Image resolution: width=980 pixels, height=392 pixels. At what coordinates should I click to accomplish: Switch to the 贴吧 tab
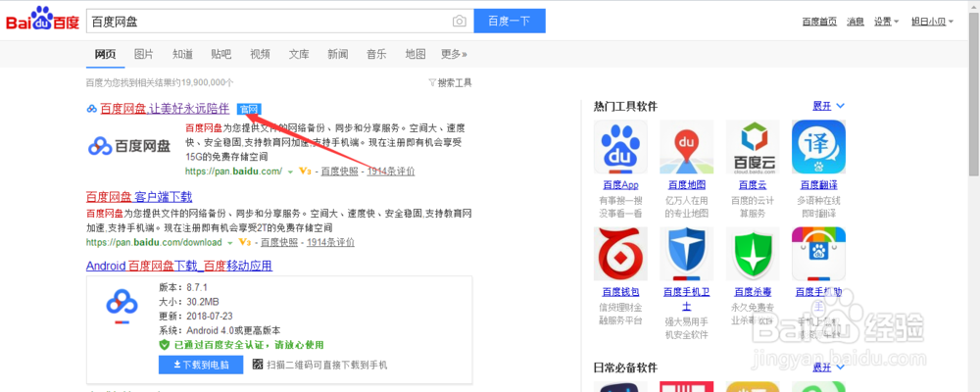point(221,54)
